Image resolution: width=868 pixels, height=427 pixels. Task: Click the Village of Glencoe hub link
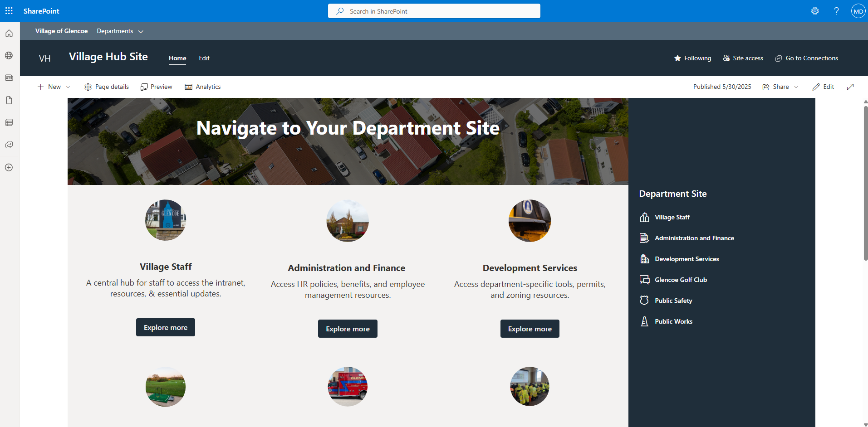click(62, 31)
